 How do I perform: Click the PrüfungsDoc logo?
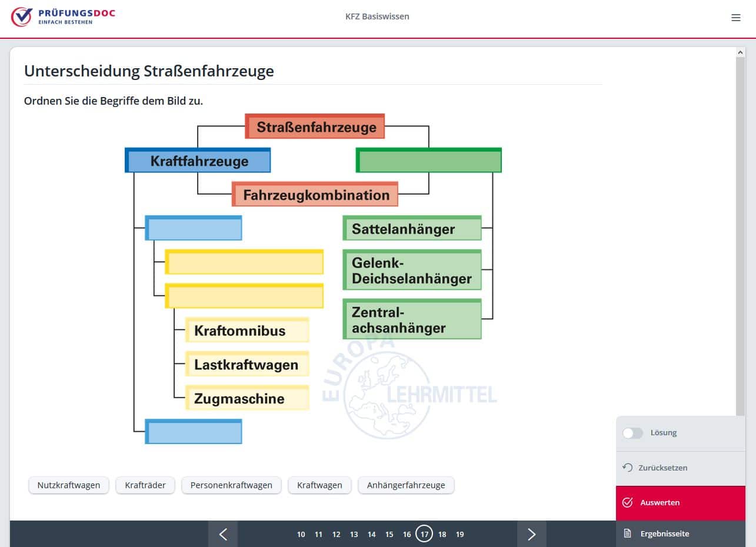click(63, 16)
